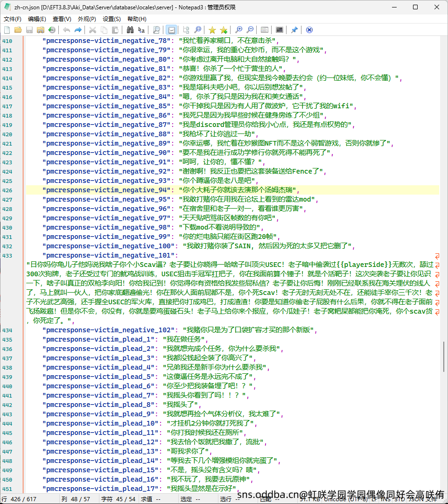Click the Redo arrow icon
This screenshot has width=448, height=504.
click(78, 30)
